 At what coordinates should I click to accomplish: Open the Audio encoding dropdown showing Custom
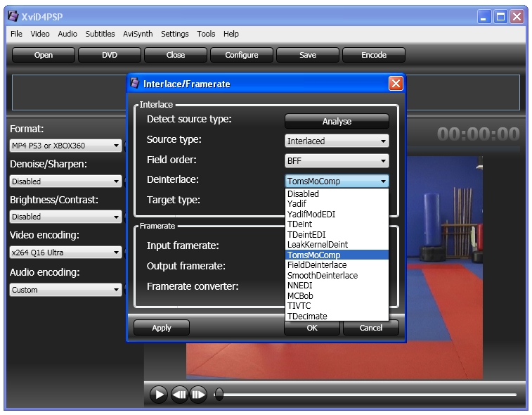coord(65,290)
